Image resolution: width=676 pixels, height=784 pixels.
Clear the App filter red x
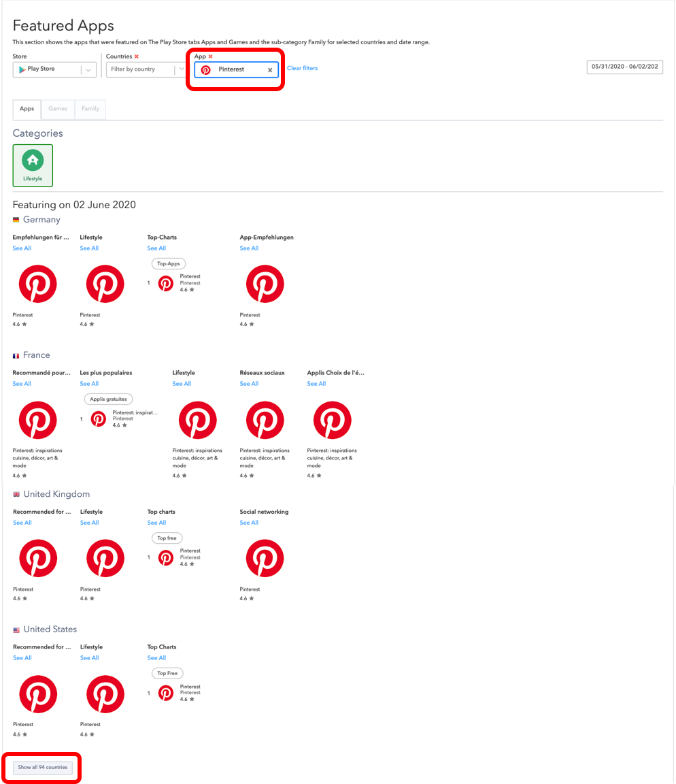(x=210, y=56)
